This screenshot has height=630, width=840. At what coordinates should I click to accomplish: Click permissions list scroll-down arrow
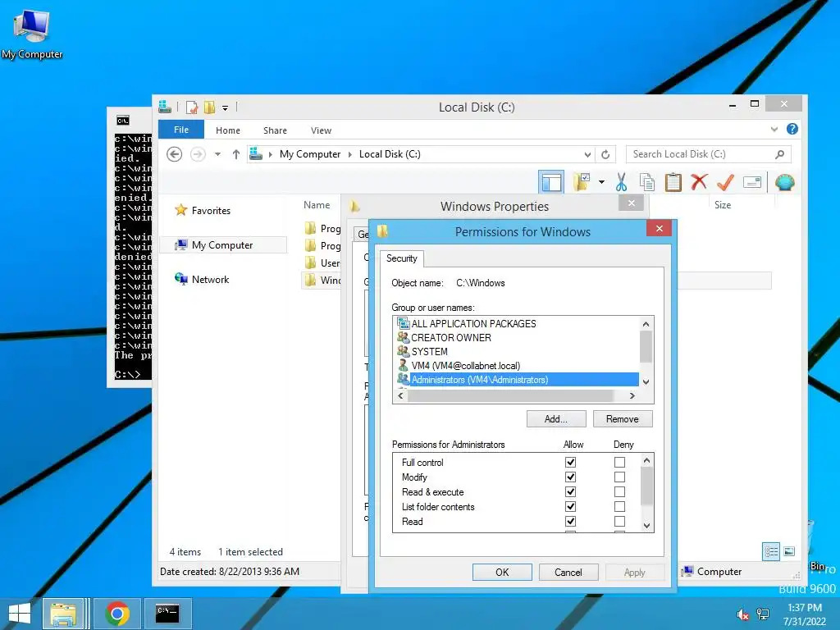(646, 525)
